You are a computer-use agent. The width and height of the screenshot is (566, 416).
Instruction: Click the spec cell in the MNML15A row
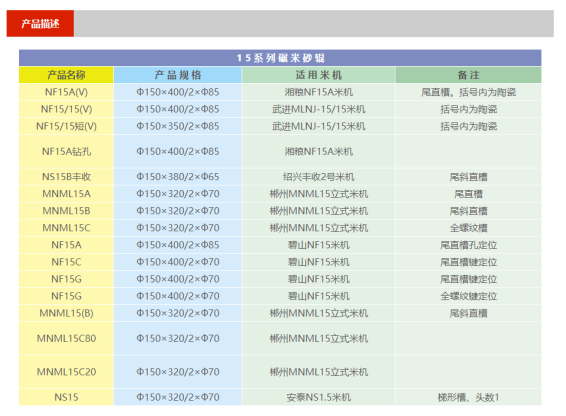coord(178,194)
